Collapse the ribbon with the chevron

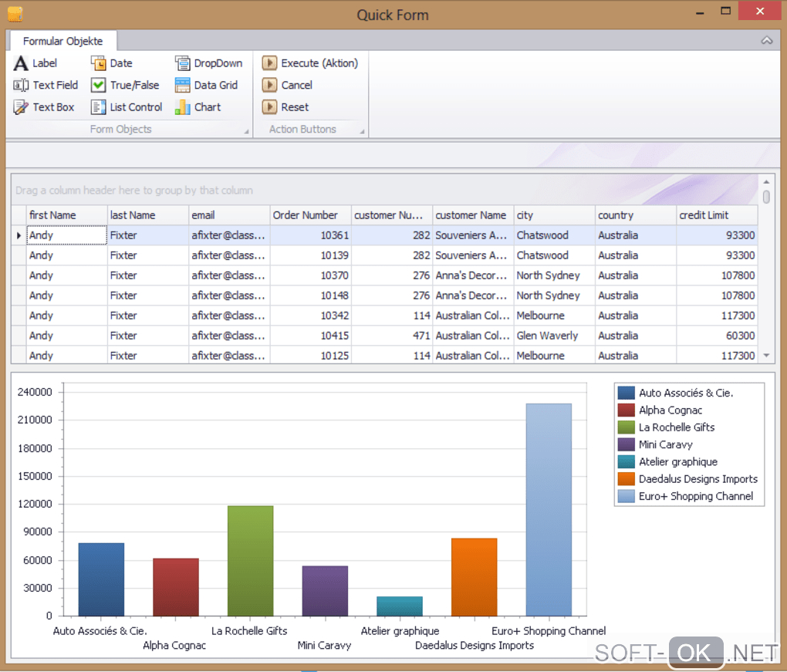(766, 40)
